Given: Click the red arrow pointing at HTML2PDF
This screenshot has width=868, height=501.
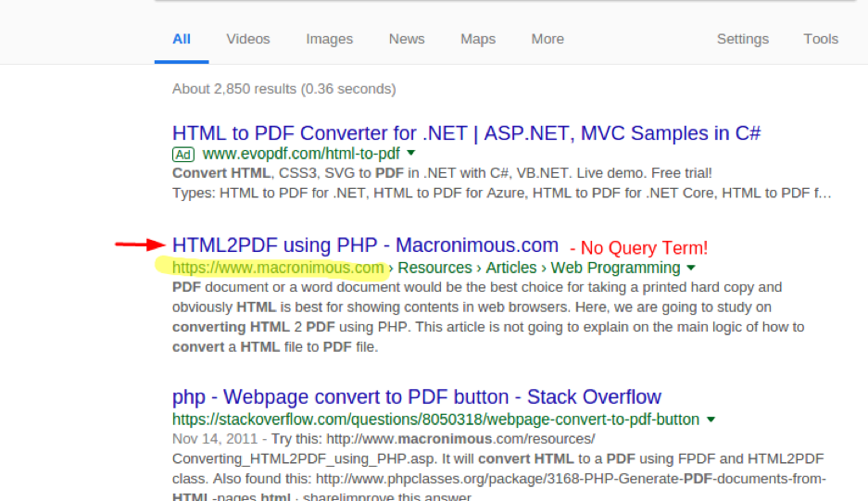Looking at the screenshot, I should (139, 244).
